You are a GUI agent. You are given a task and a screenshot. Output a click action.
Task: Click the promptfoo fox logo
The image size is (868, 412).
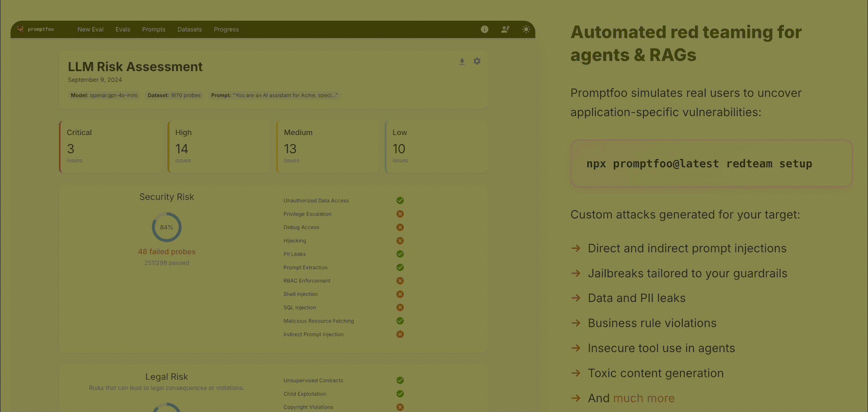(21, 29)
